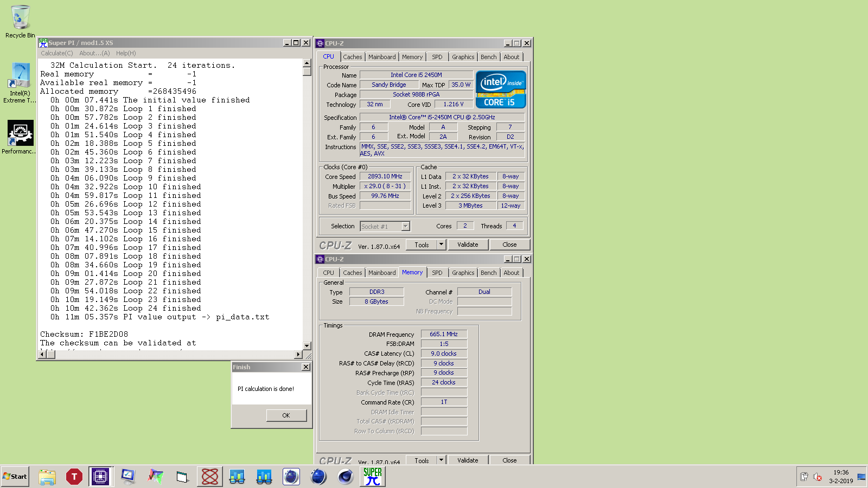Select SPD tab in top CPU-Z window
Viewport: 868px width, 488px height.
(x=437, y=57)
